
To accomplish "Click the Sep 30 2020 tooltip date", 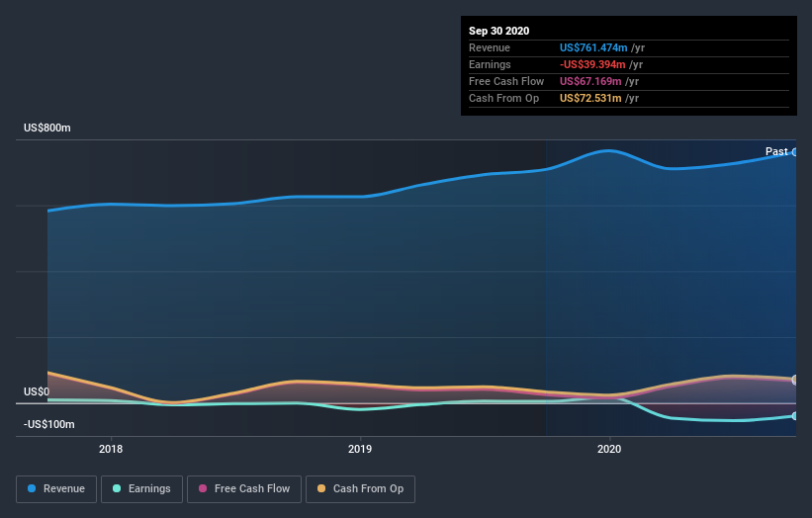I will pyautogui.click(x=499, y=31).
